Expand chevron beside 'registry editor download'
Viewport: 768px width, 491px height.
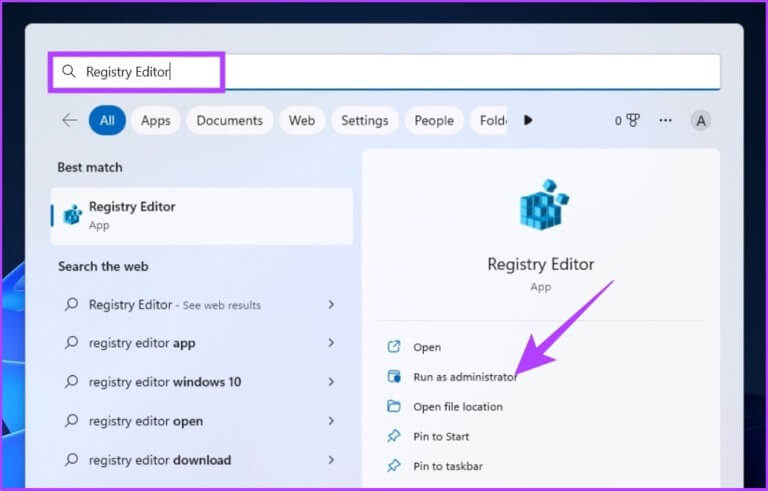(332, 460)
